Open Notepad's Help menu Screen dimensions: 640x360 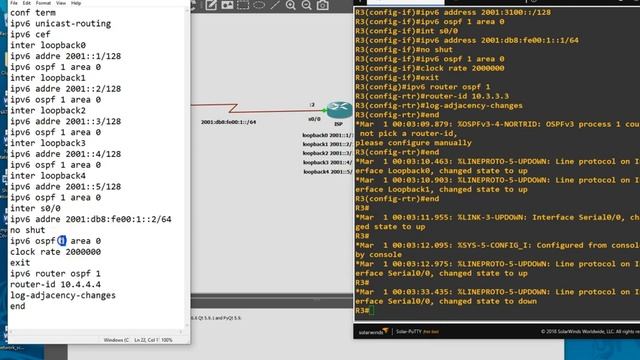click(76, 3)
